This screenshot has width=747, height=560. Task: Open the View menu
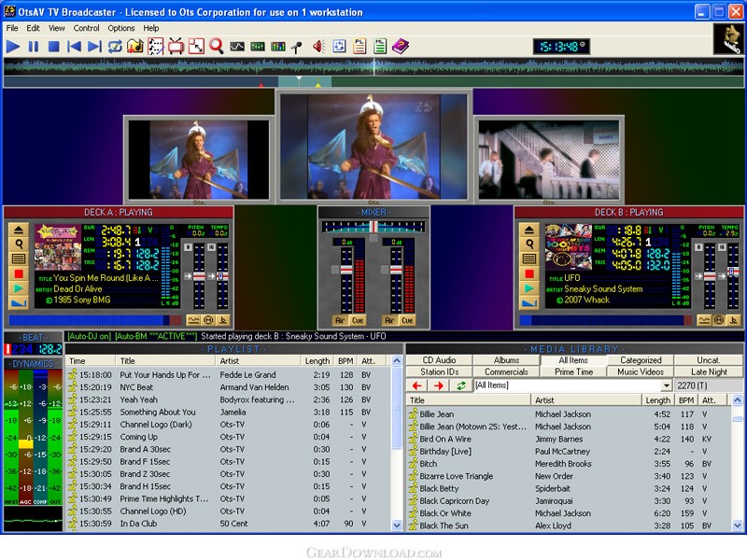(57, 28)
